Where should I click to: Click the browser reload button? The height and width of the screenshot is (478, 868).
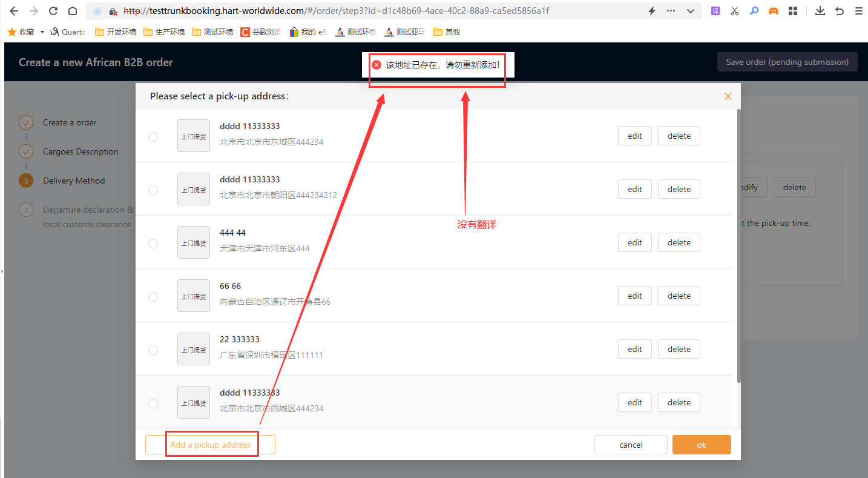[x=53, y=11]
